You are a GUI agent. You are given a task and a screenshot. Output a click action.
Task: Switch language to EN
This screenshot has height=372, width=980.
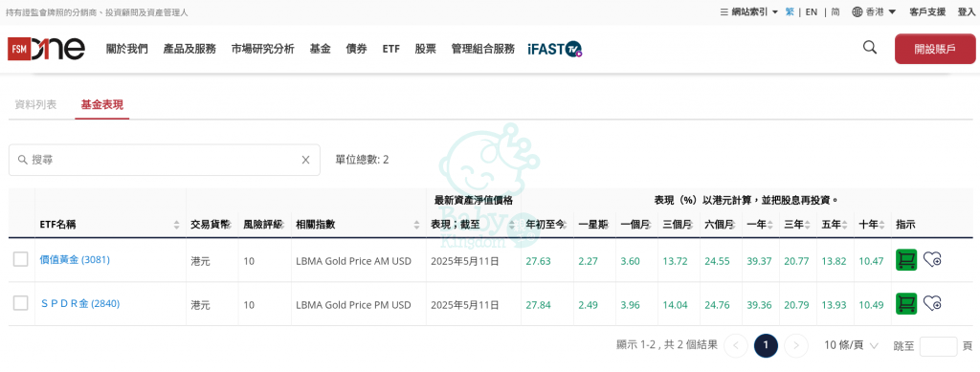pyautogui.click(x=812, y=11)
